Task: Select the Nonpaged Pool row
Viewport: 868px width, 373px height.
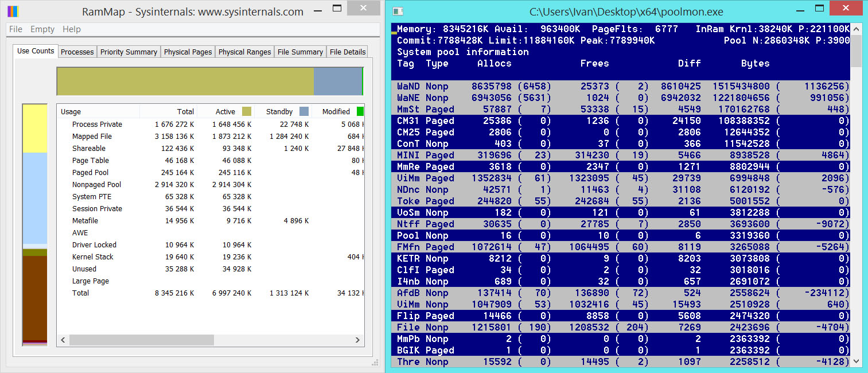Action: point(96,185)
